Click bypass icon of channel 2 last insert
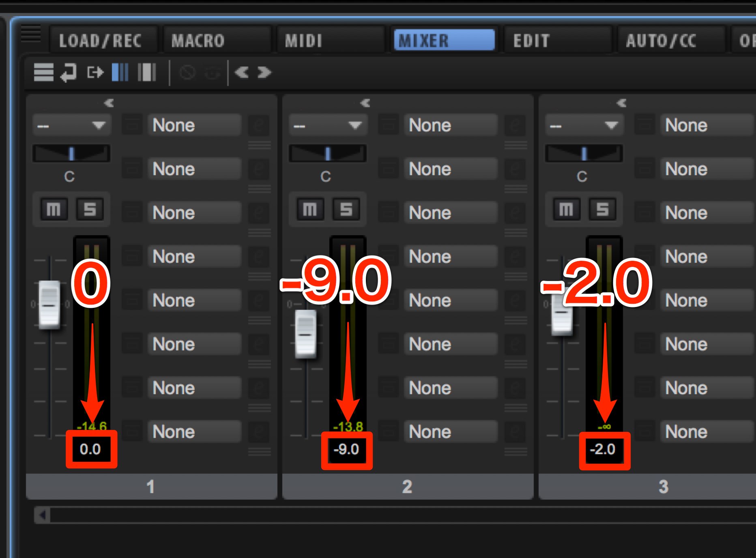This screenshot has width=756, height=558. pyautogui.click(x=388, y=431)
